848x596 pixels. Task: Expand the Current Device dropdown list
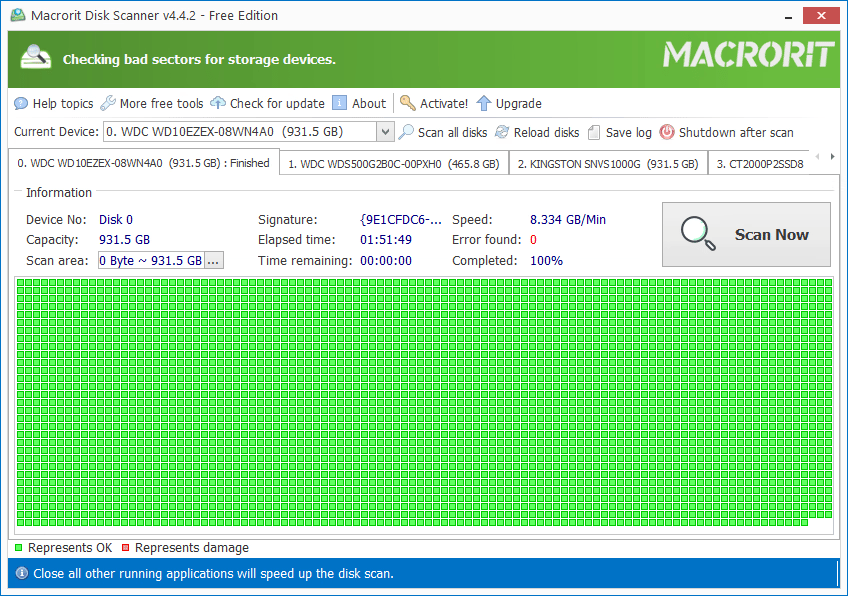(x=385, y=132)
